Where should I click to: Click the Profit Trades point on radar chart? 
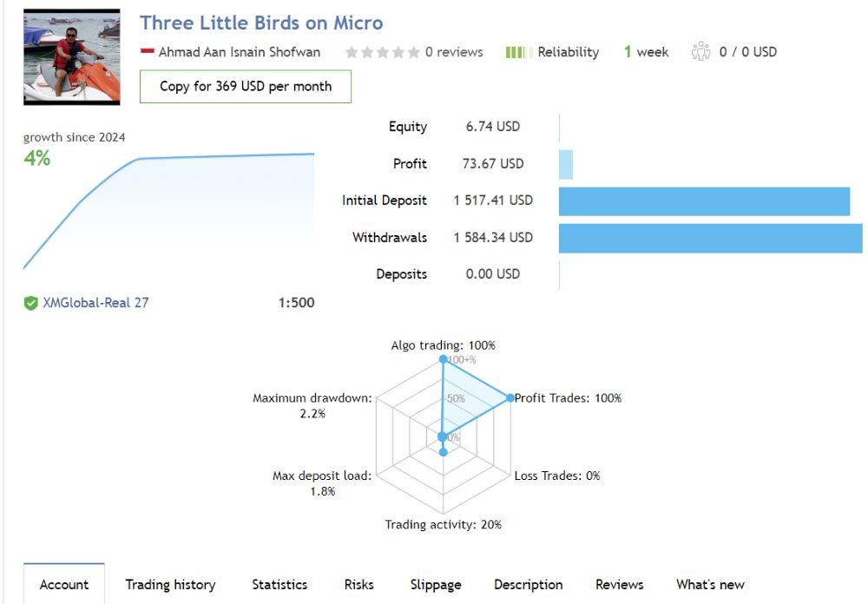click(510, 398)
